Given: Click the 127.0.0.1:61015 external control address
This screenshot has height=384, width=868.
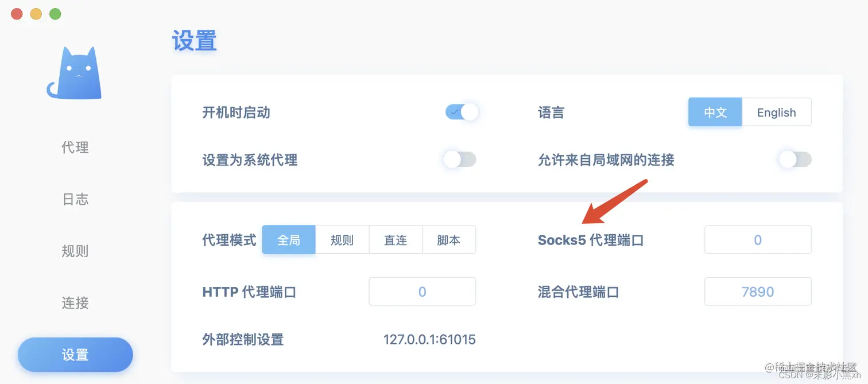Looking at the screenshot, I should coord(429,339).
